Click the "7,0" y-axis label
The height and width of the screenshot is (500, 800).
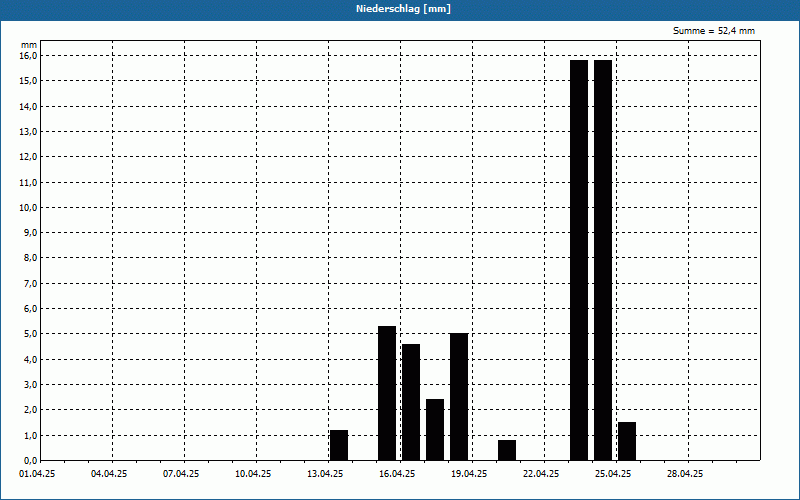[31, 283]
